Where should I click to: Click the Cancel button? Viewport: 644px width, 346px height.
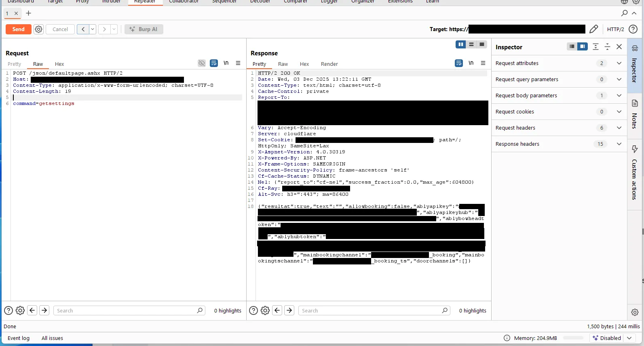pos(60,29)
